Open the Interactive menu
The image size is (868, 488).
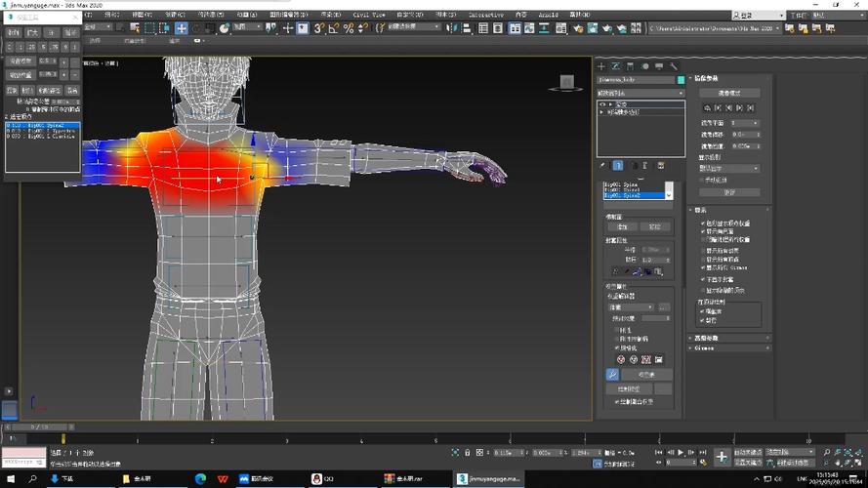click(x=485, y=15)
